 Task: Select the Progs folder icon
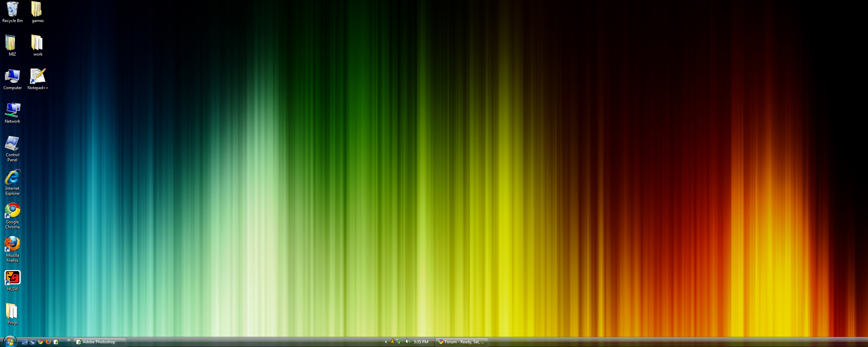[x=12, y=314]
